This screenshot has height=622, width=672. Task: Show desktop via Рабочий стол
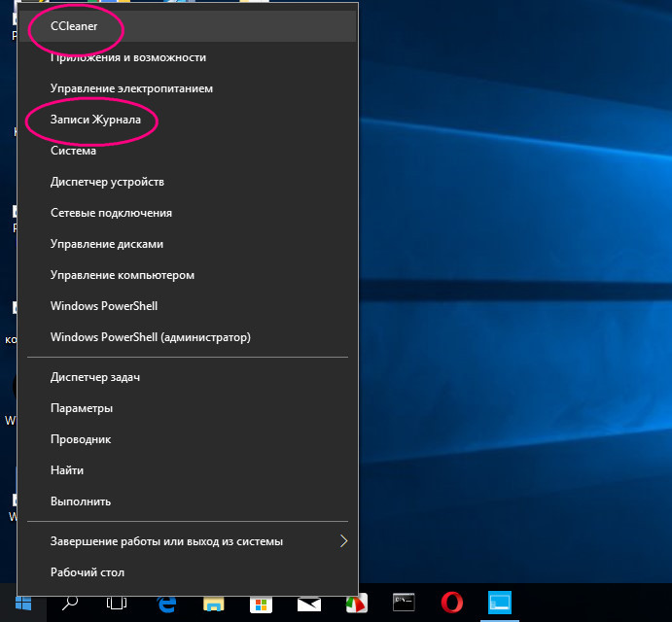(x=188, y=572)
